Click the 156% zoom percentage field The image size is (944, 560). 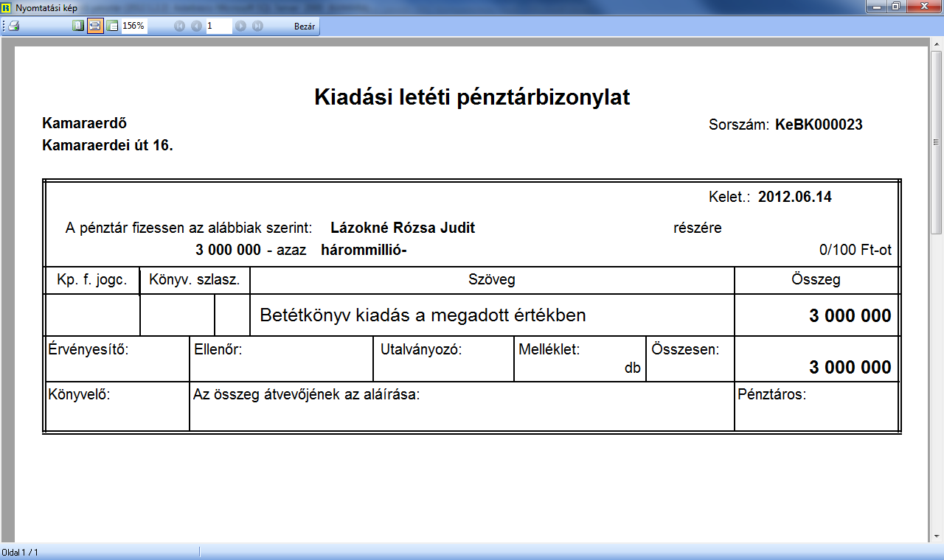[133, 26]
